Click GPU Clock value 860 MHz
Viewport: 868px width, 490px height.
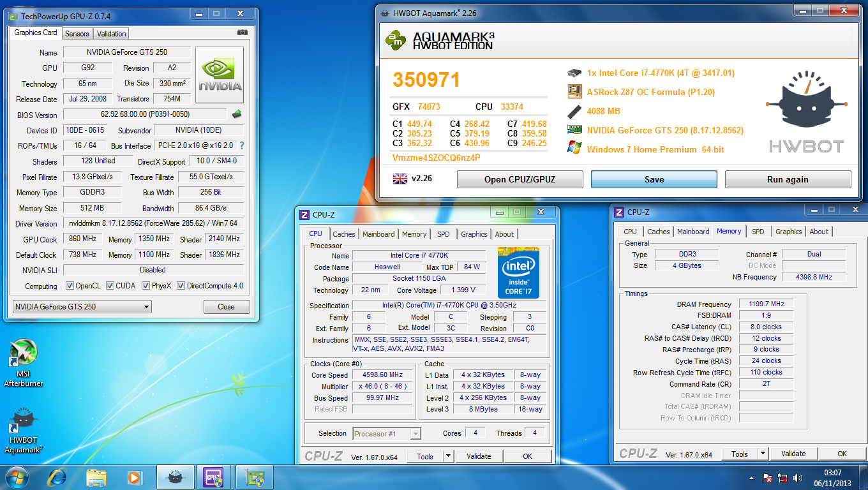coord(82,239)
